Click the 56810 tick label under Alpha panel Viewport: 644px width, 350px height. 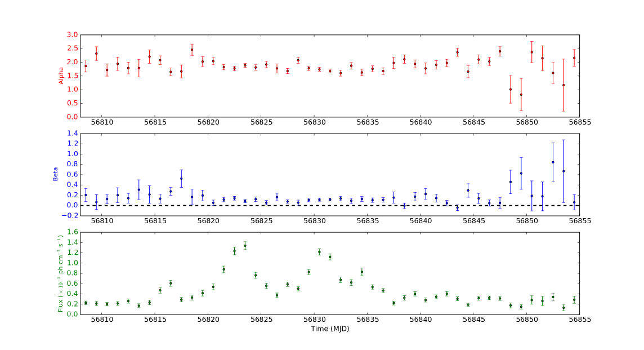(102, 122)
